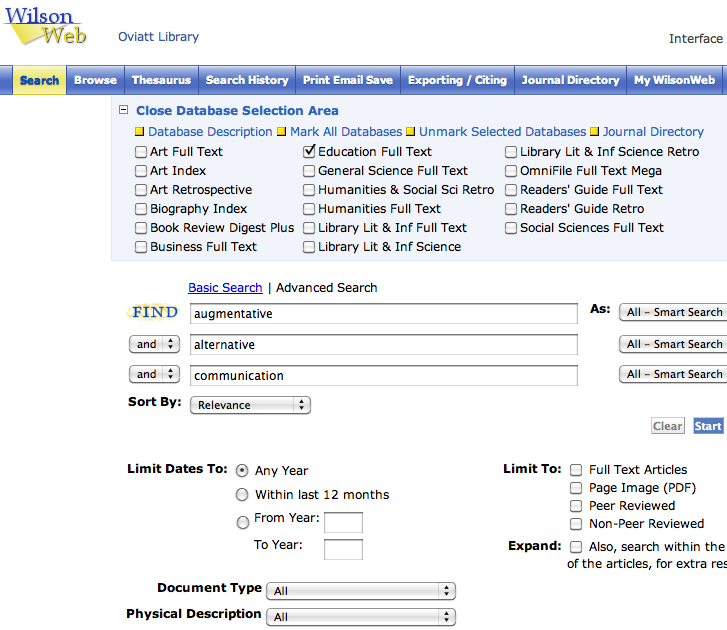Click Close Database Selection Area link

237,110
